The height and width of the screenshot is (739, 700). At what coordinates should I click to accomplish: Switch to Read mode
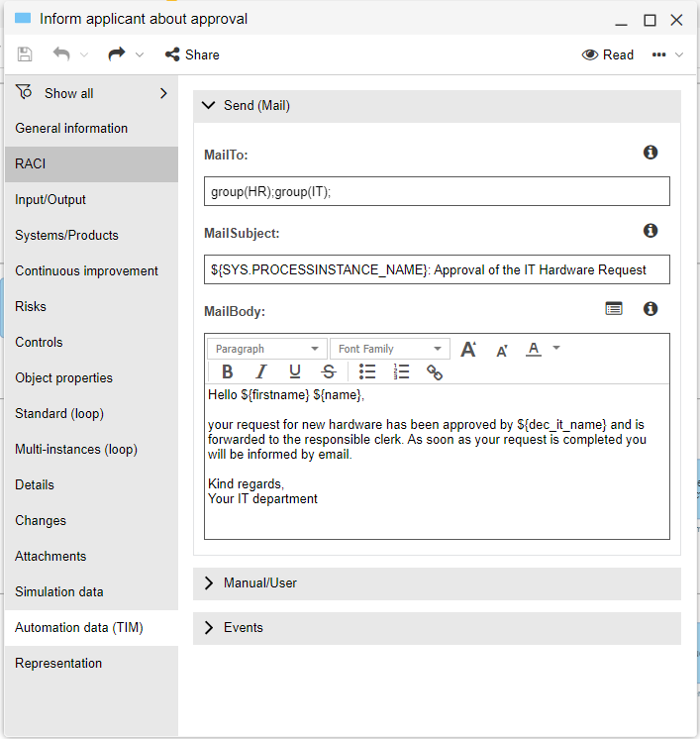608,54
